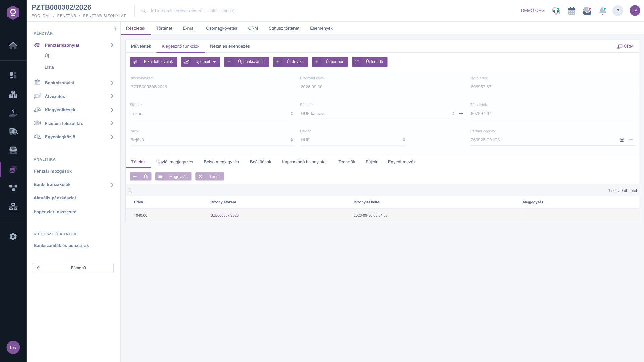Click the PÉNZTÁR breadcrumb

(66, 16)
